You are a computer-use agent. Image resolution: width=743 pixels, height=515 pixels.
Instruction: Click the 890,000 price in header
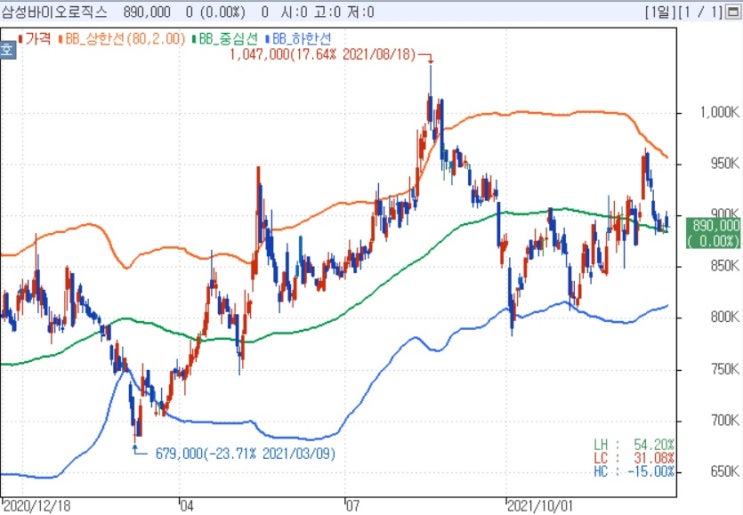point(147,12)
